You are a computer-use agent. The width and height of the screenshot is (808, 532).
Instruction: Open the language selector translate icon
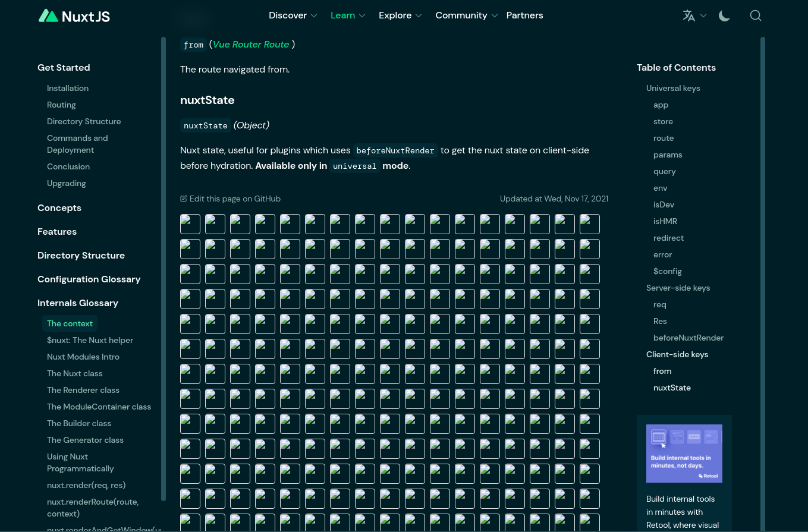coord(690,15)
